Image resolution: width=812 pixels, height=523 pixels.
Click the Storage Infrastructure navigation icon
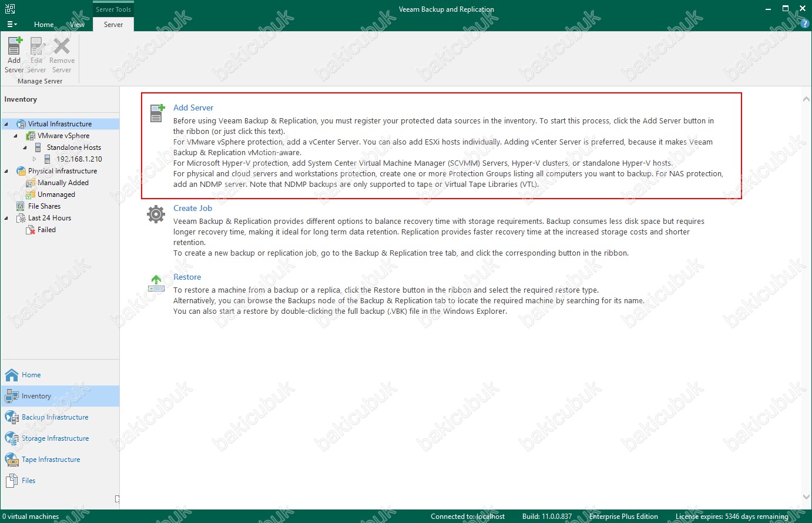click(x=12, y=438)
